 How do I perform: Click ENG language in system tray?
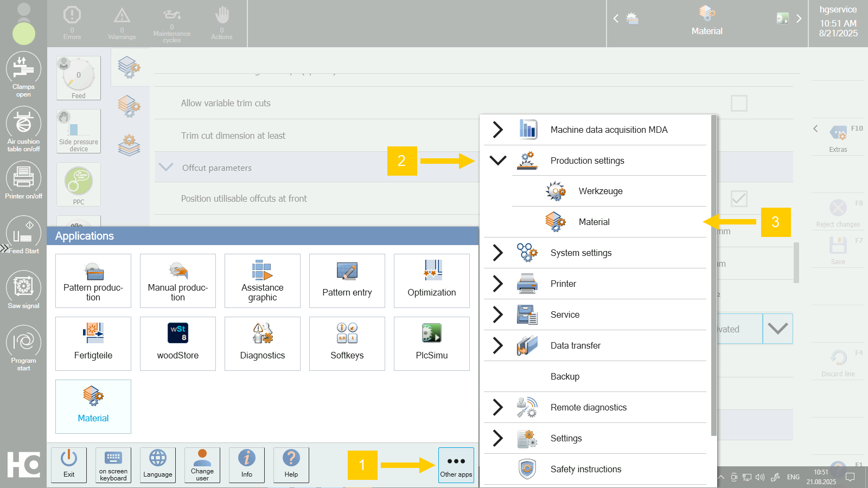point(793,477)
